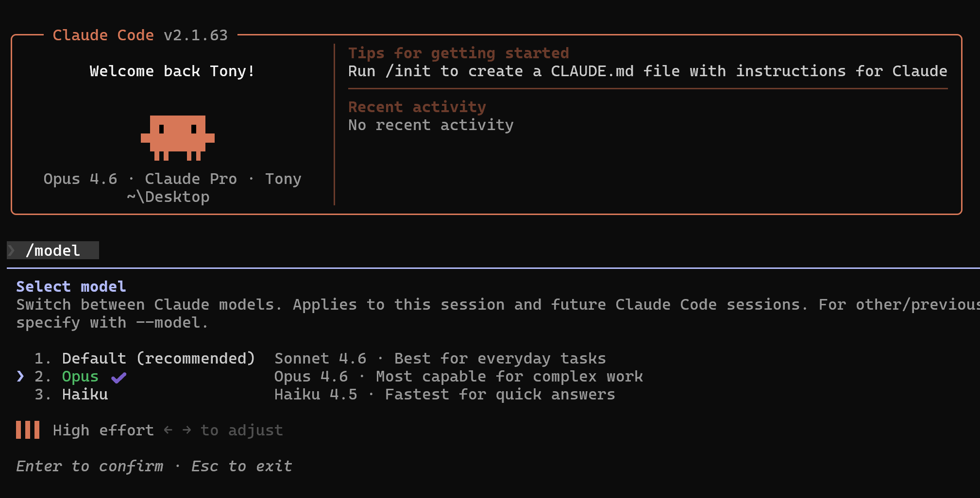This screenshot has width=980, height=498.
Task: Click the selection chevron beside Opus
Action: pos(20,376)
